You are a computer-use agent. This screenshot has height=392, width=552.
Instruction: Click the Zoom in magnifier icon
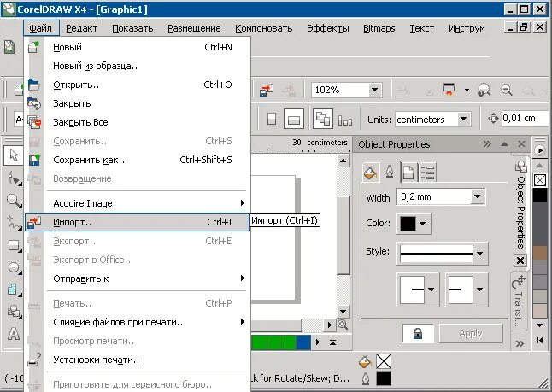(x=484, y=90)
